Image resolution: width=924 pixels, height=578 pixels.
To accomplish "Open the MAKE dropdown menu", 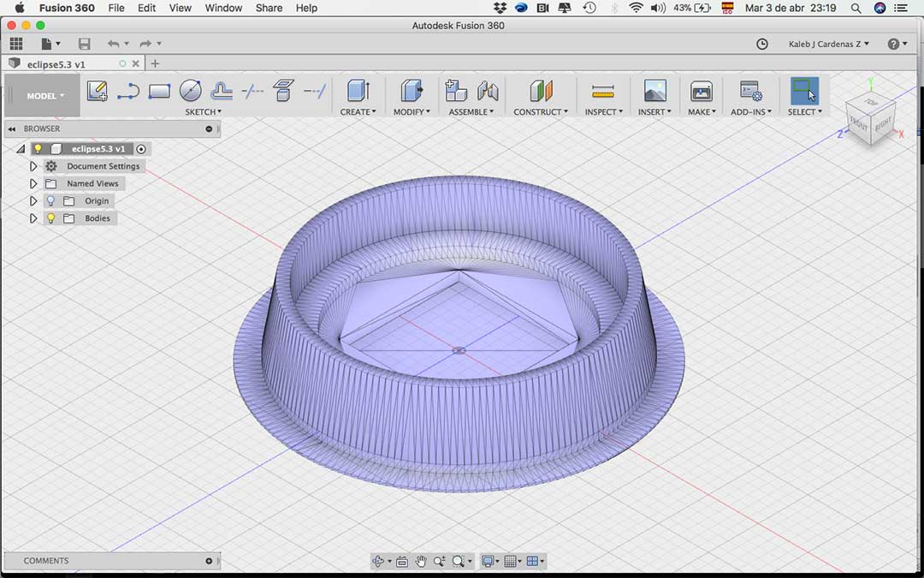I will [x=702, y=111].
